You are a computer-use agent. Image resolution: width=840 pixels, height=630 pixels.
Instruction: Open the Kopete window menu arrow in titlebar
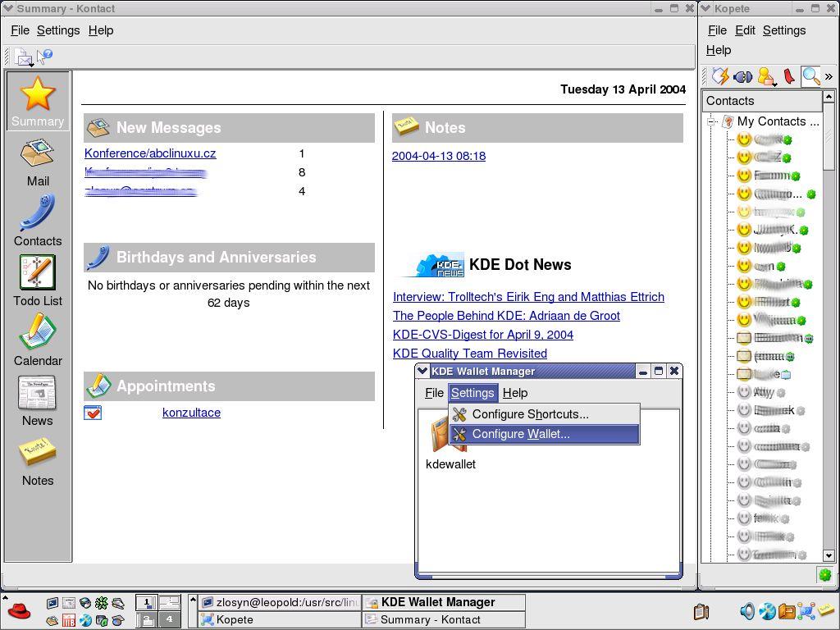705,8
